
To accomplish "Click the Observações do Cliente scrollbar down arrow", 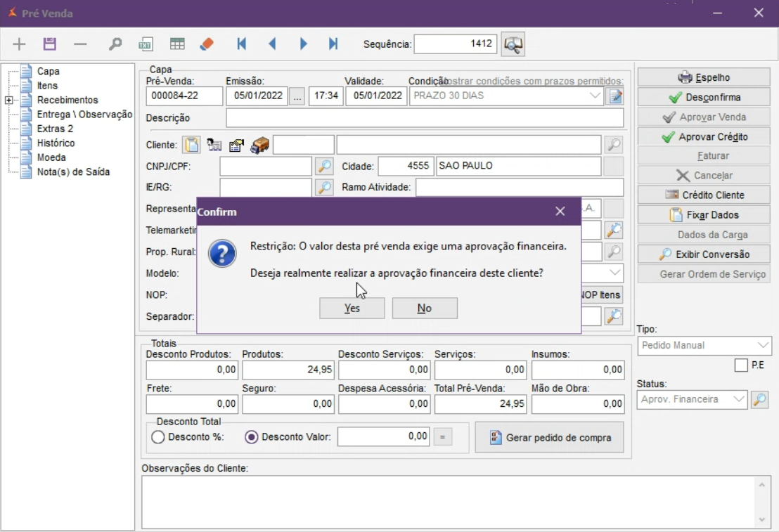I will [x=761, y=520].
